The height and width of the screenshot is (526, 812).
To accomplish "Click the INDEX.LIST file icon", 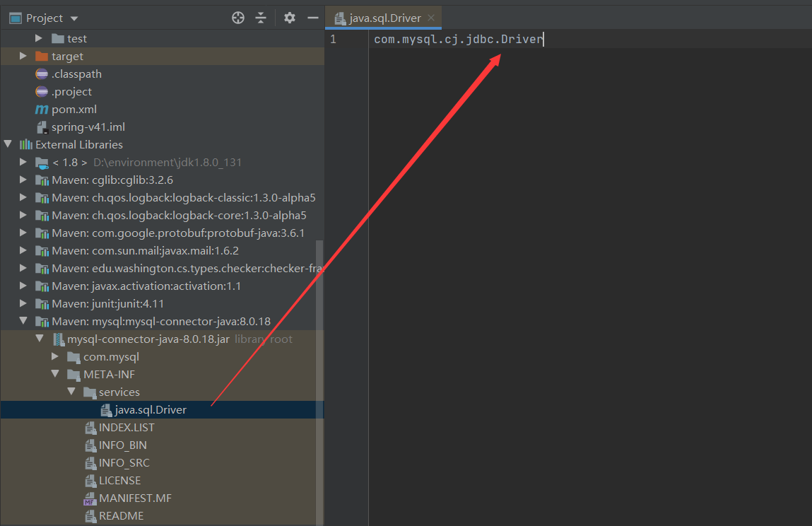I will (x=90, y=428).
